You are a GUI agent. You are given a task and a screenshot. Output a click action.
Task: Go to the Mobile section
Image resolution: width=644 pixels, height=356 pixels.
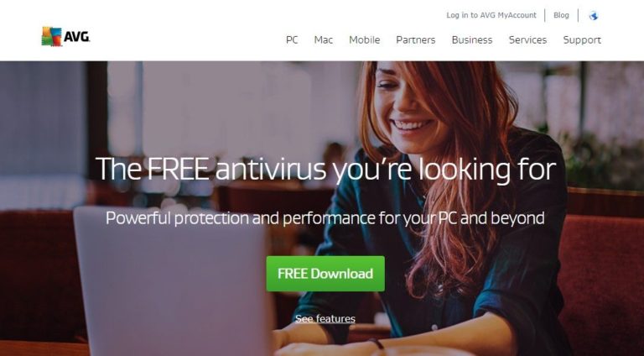[364, 39]
